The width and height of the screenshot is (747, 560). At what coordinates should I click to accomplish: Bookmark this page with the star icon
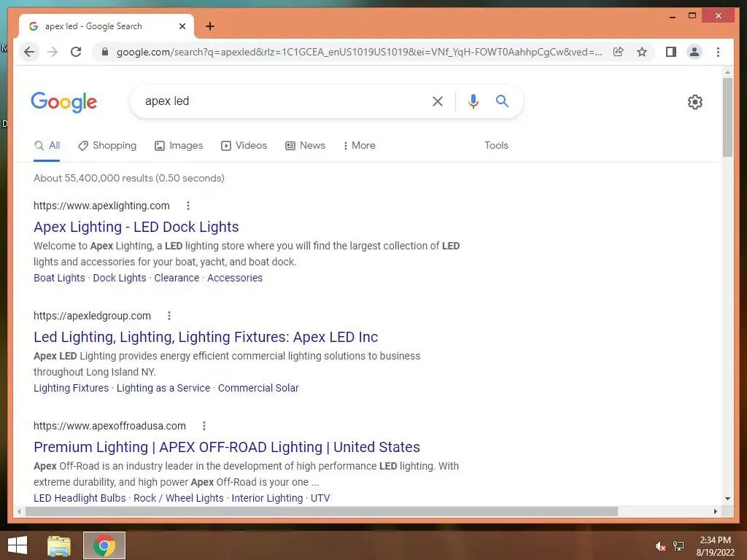click(x=642, y=52)
